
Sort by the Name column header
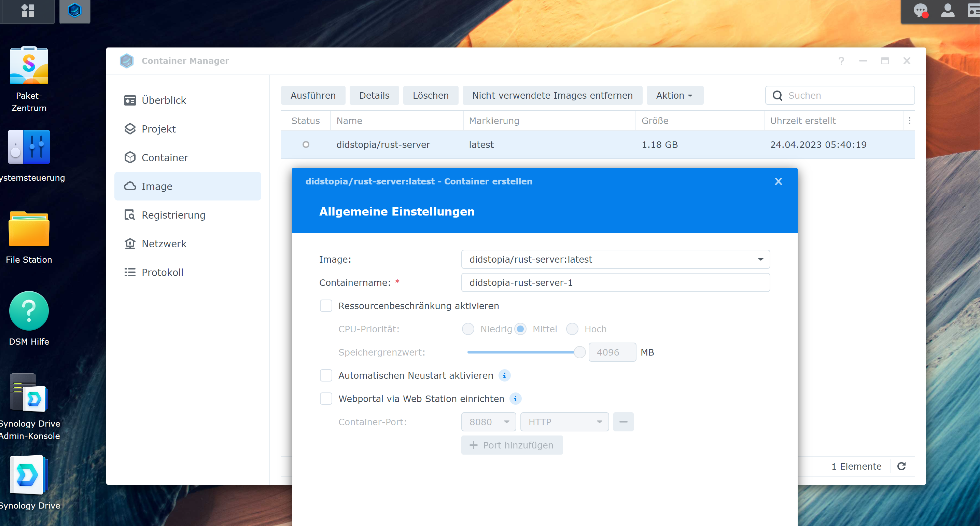[397, 121]
